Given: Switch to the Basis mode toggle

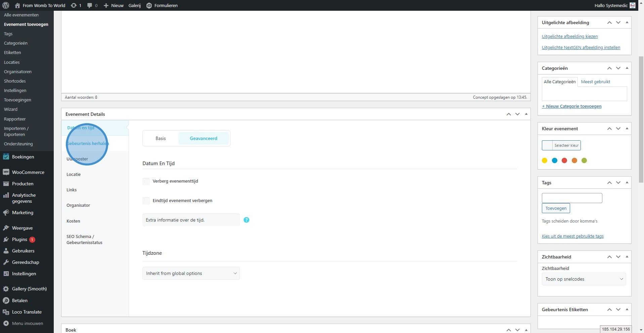Looking at the screenshot, I should [x=161, y=138].
